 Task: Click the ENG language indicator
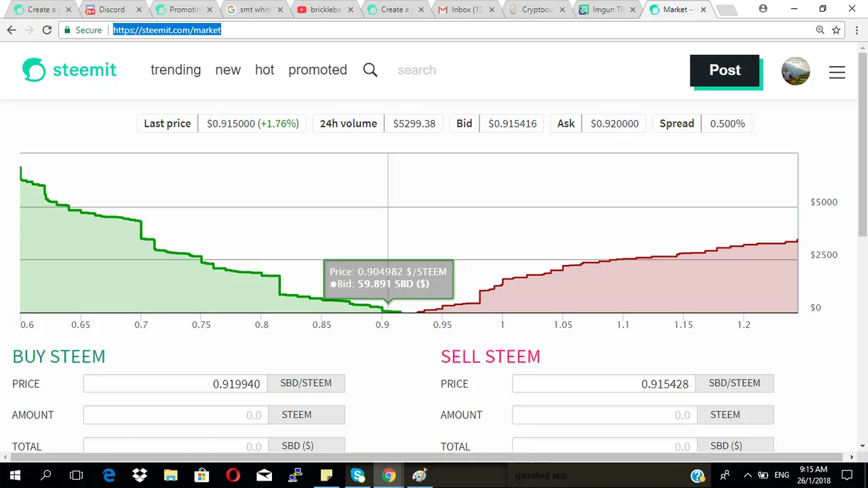pos(782,475)
